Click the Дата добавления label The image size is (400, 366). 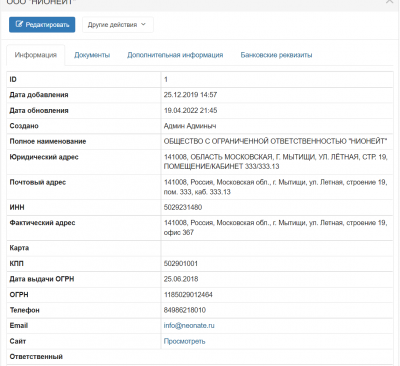tap(39, 95)
